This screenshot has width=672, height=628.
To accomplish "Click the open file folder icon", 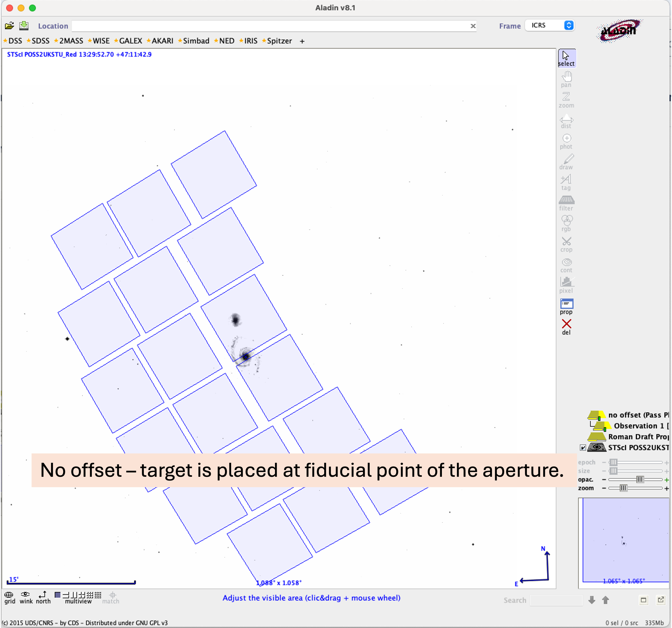I will click(9, 26).
